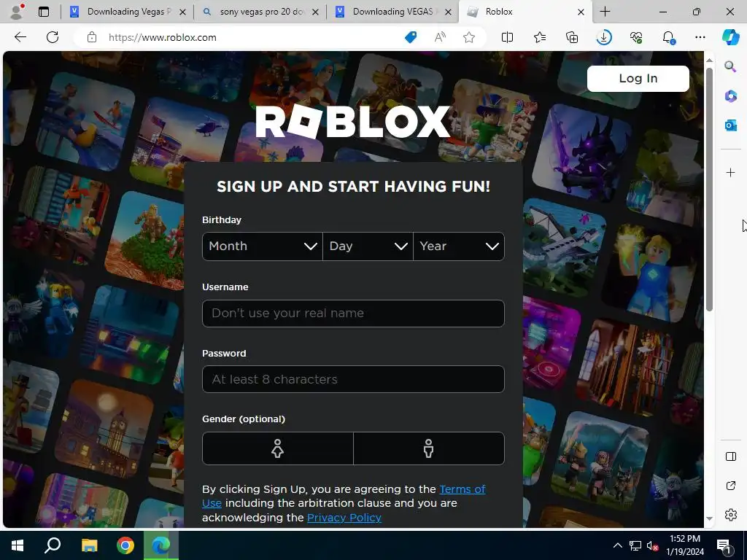
Task: View site information lock icon
Action: tap(92, 37)
